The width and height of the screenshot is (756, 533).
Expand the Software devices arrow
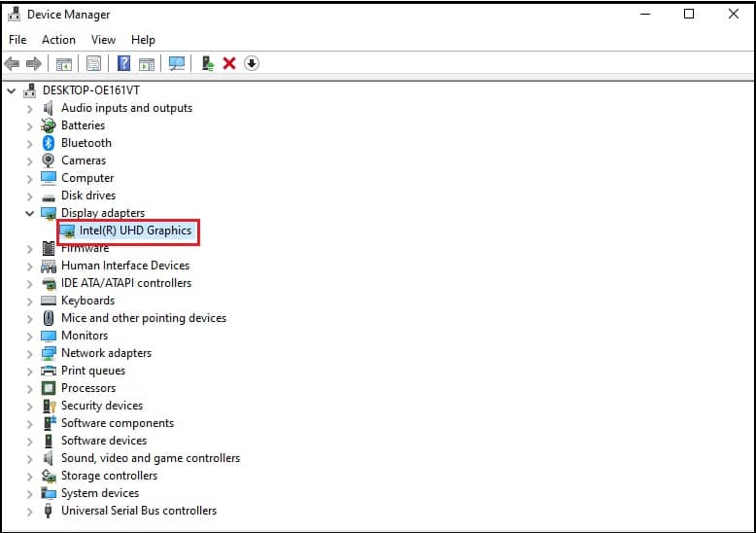pos(30,441)
